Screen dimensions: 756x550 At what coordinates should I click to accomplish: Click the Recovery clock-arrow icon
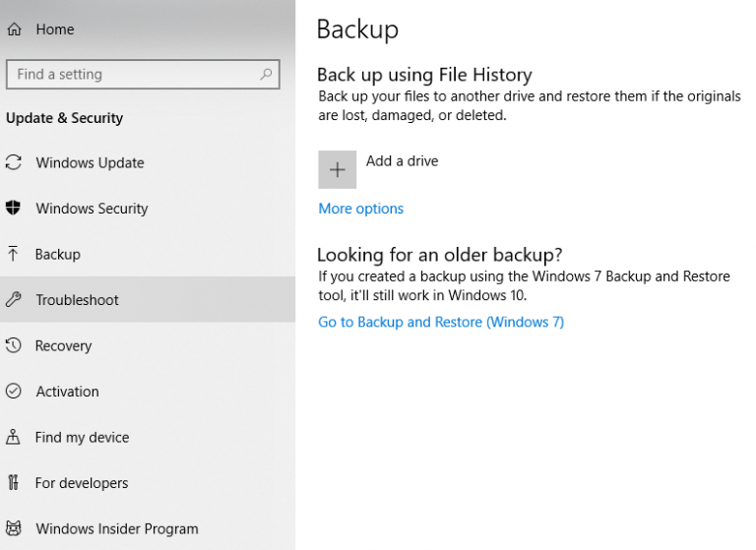(x=14, y=345)
